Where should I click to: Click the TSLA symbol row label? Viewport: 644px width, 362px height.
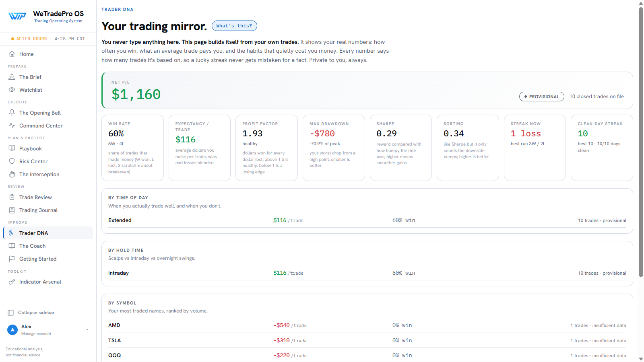(x=115, y=340)
